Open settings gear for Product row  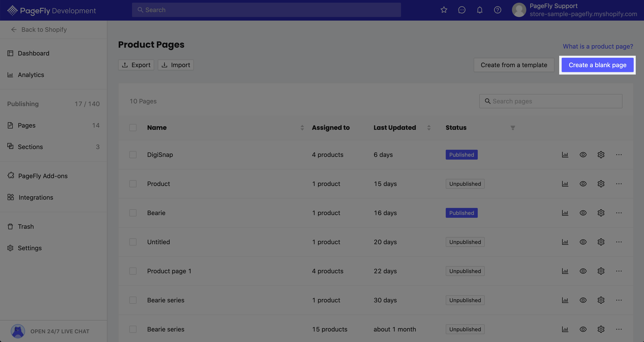[x=601, y=184]
